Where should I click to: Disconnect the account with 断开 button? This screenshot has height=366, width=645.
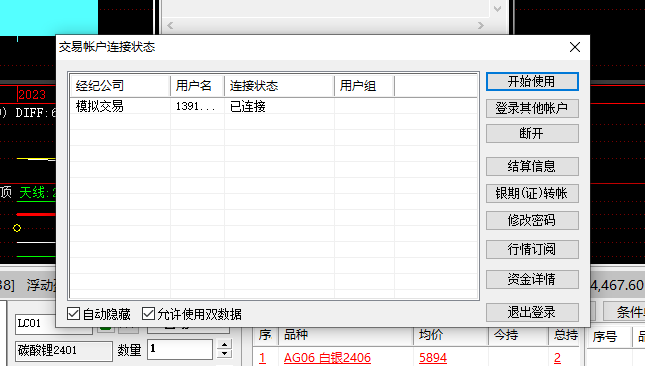532,134
